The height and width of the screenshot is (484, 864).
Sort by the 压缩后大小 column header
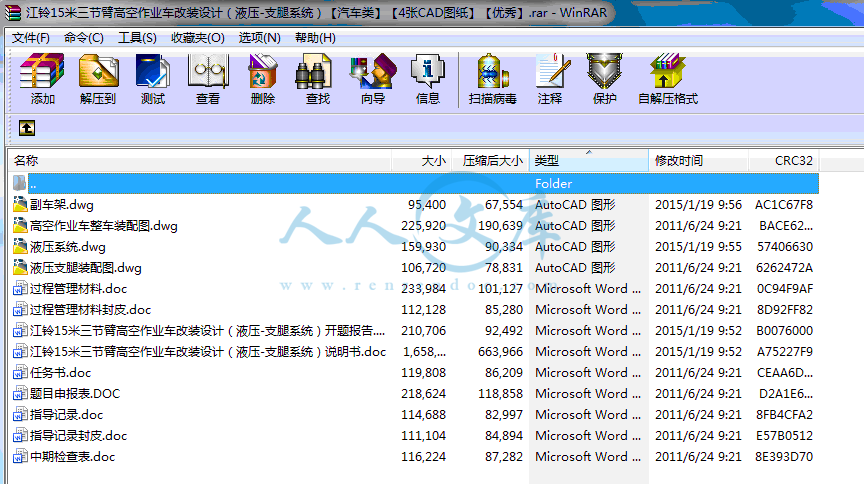[x=490, y=160]
